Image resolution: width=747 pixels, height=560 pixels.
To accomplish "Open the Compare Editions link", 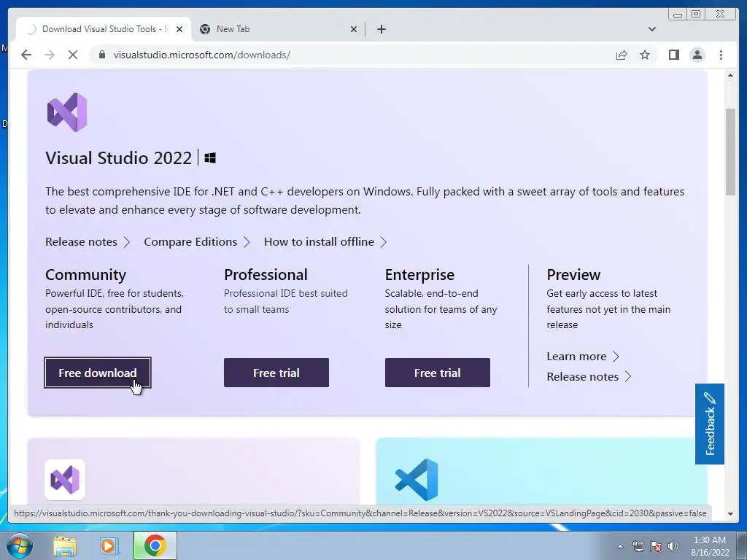I will (197, 242).
